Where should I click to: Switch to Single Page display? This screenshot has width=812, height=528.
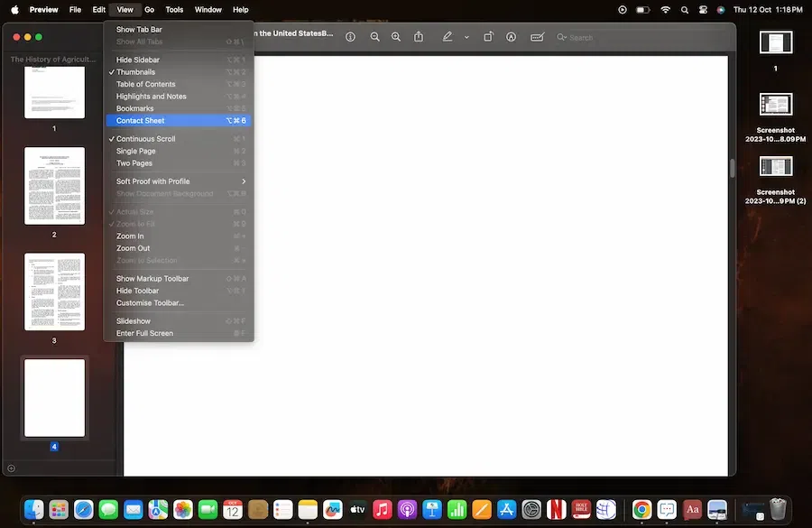tap(179, 152)
